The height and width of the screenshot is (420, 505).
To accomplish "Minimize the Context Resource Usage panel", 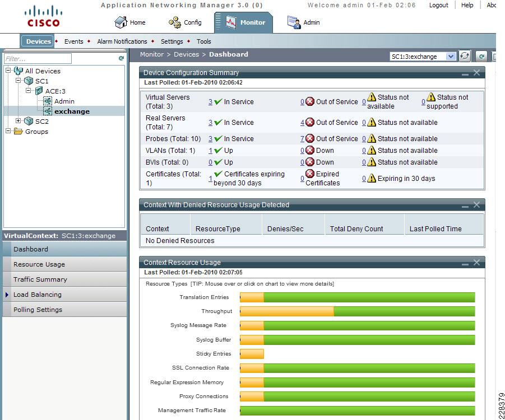I will pyautogui.click(x=465, y=263).
